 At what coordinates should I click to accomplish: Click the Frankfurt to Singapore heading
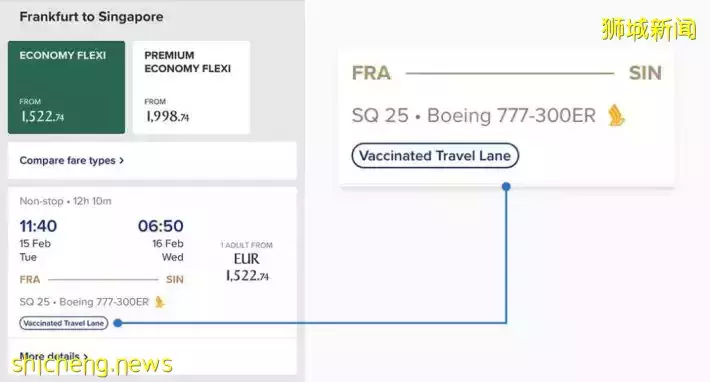point(91,17)
